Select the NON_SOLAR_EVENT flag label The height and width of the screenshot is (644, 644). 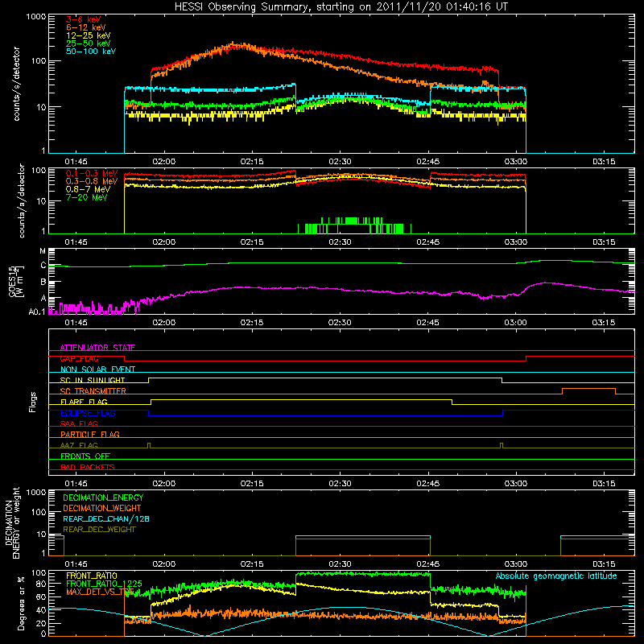[x=97, y=369]
